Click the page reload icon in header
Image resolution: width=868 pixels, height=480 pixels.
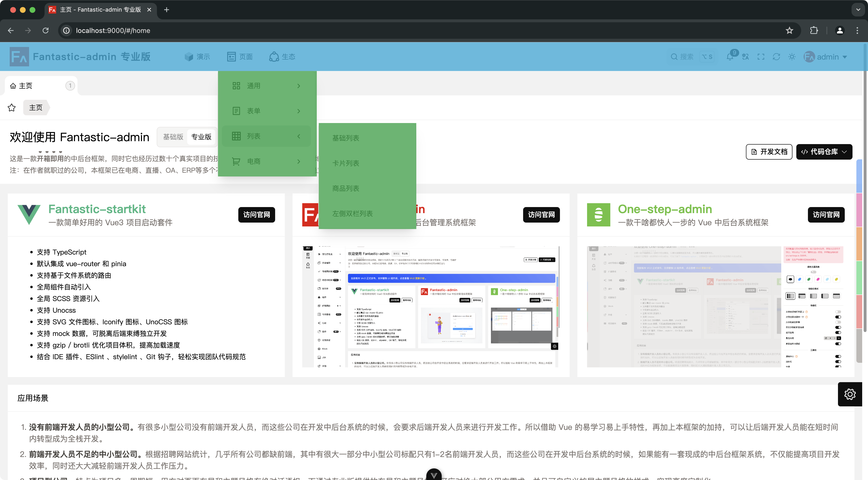[x=776, y=57]
